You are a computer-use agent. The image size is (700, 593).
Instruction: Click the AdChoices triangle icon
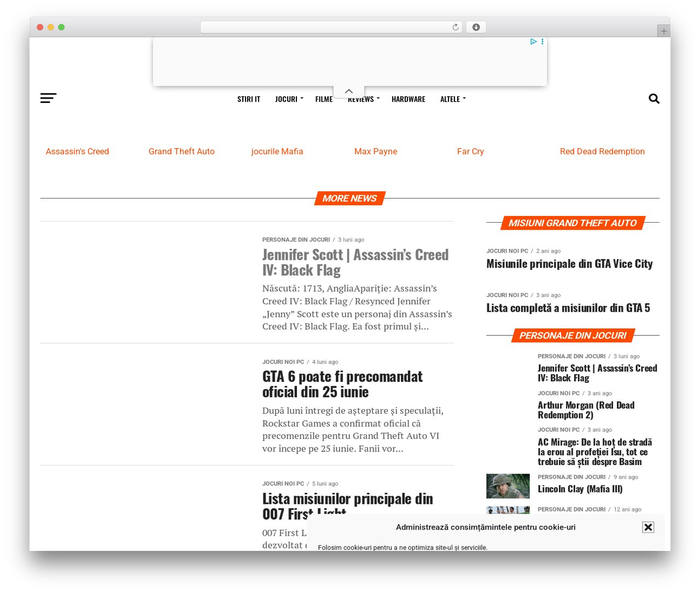[x=533, y=42]
